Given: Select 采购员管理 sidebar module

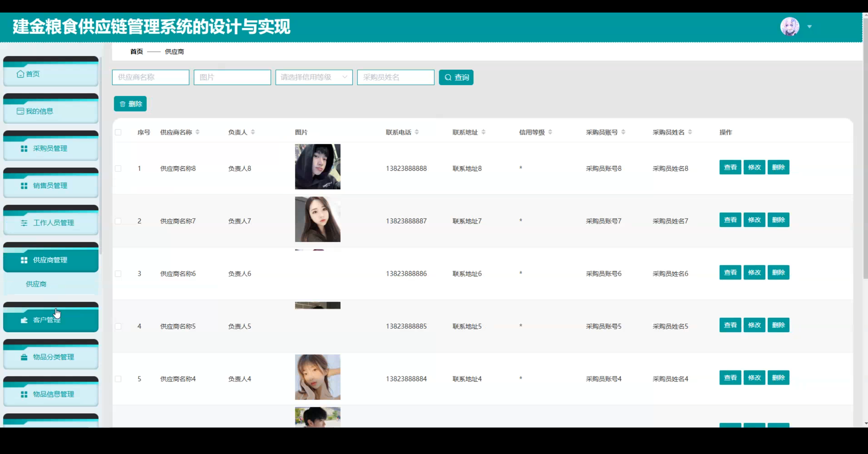Looking at the screenshot, I should 50,148.
